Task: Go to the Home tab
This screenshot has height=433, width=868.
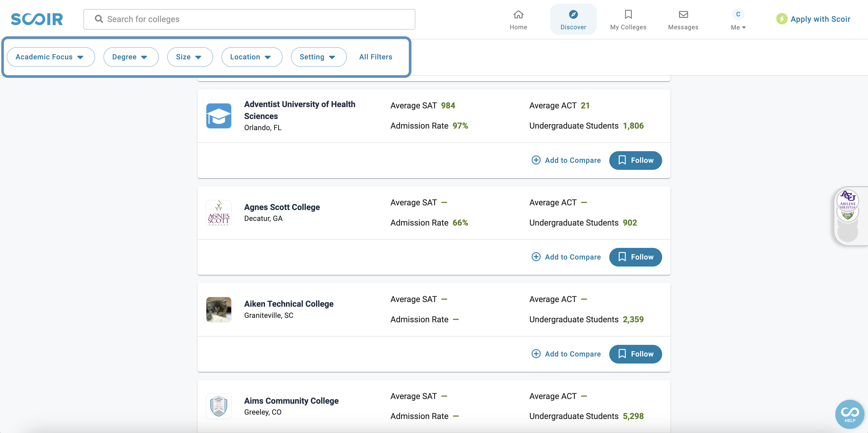Action: tap(518, 19)
